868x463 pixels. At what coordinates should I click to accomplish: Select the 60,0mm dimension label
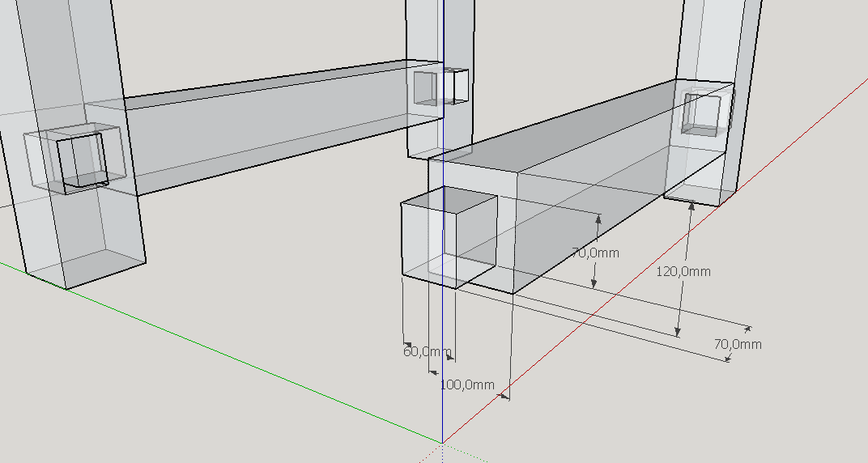click(428, 352)
